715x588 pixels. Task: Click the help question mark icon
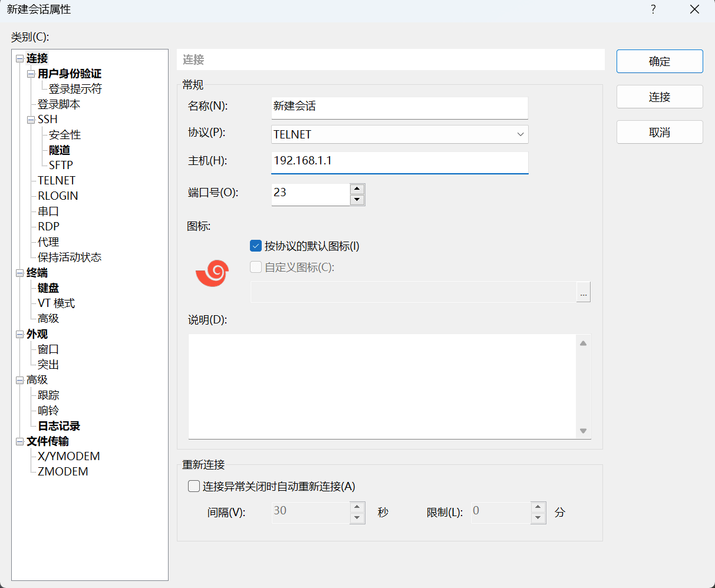tap(653, 10)
